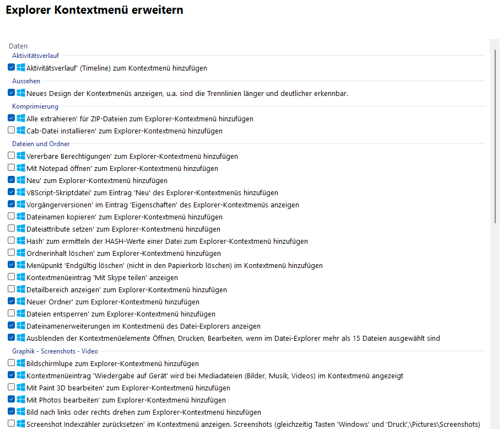Click Windows icon beside 'Mit Notepad öffnen'

pyautogui.click(x=21, y=168)
